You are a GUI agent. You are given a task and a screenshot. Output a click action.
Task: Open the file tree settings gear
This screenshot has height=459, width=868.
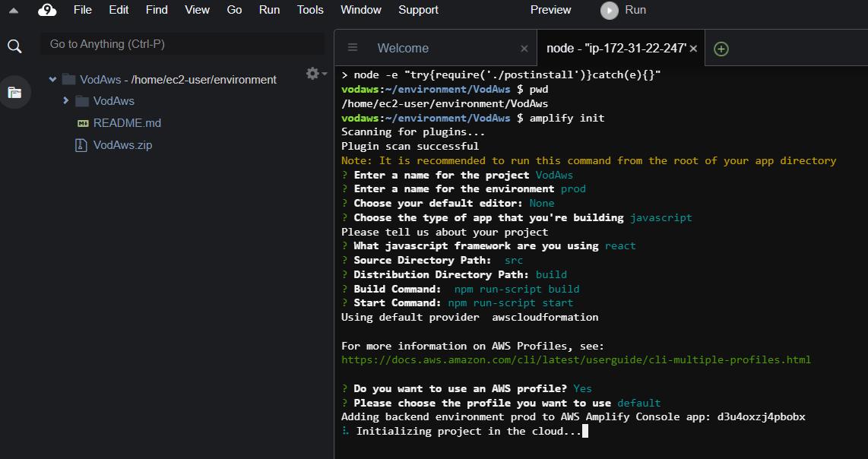[312, 74]
